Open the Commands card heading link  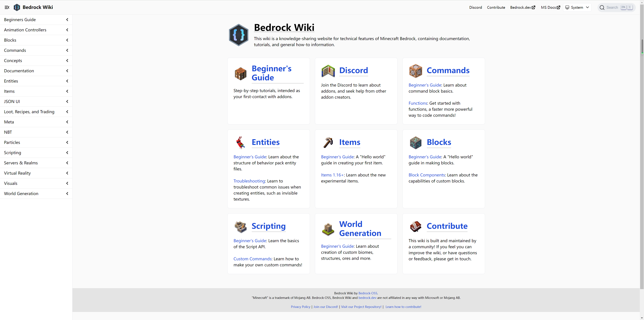click(x=448, y=70)
